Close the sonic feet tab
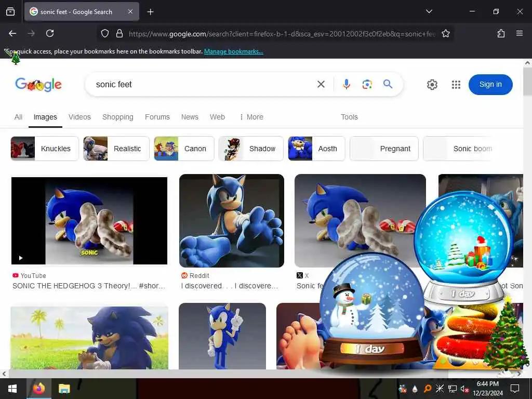 coord(130,11)
